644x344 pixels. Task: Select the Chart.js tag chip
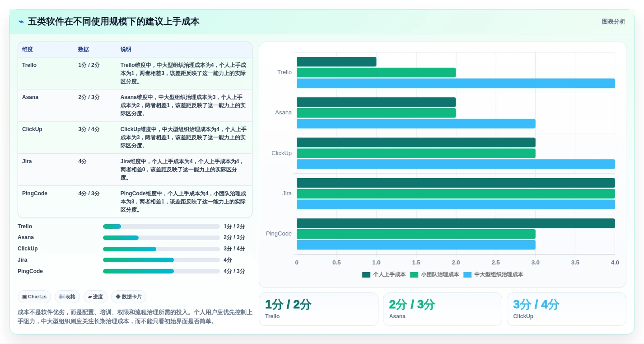tap(34, 297)
